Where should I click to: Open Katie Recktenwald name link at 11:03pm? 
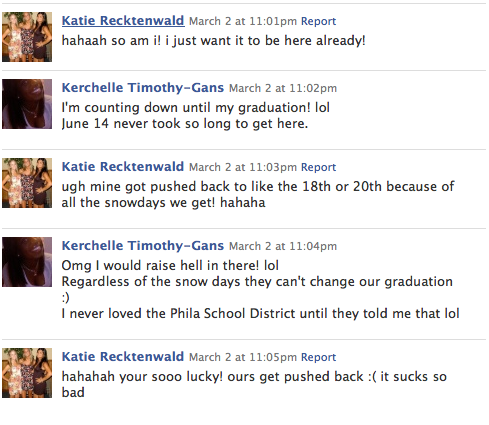pyautogui.click(x=123, y=167)
